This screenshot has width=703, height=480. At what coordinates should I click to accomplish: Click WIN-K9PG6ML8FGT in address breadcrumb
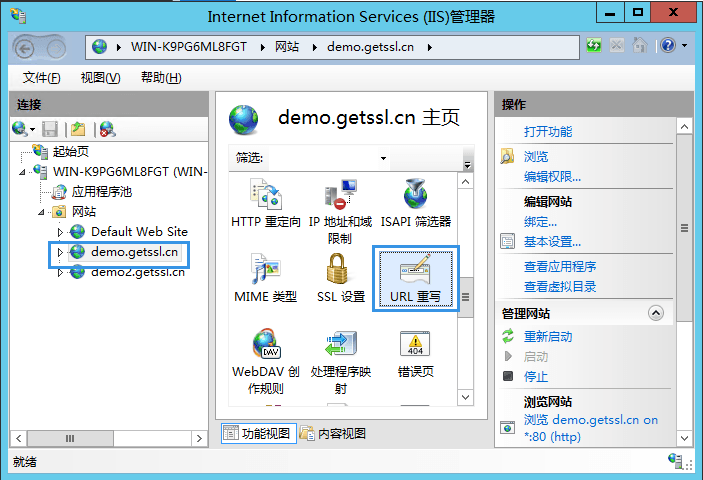pos(189,47)
